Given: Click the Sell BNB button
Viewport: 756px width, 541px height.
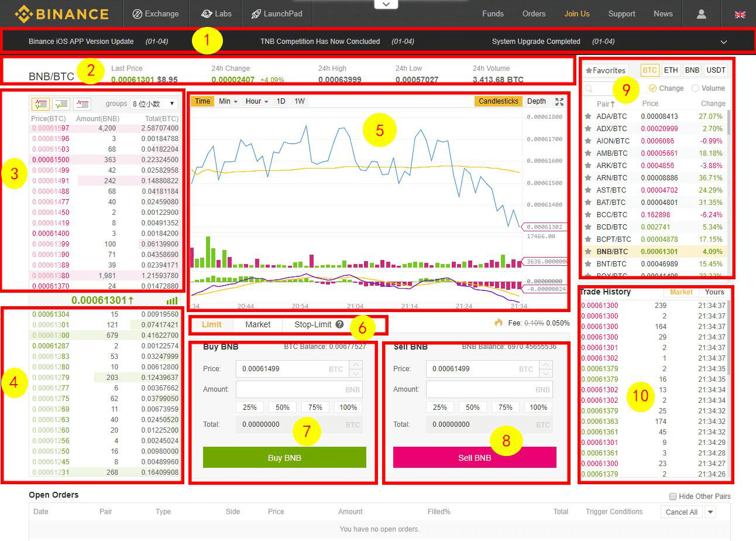Looking at the screenshot, I should pos(475,458).
